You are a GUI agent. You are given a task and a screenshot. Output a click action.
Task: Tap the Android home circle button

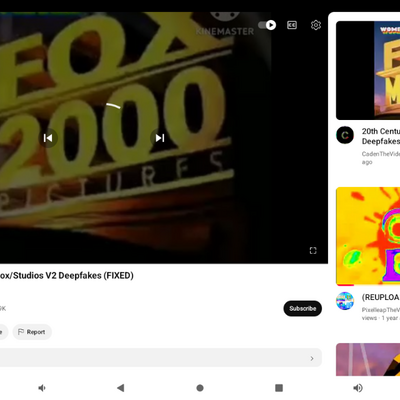point(200,388)
